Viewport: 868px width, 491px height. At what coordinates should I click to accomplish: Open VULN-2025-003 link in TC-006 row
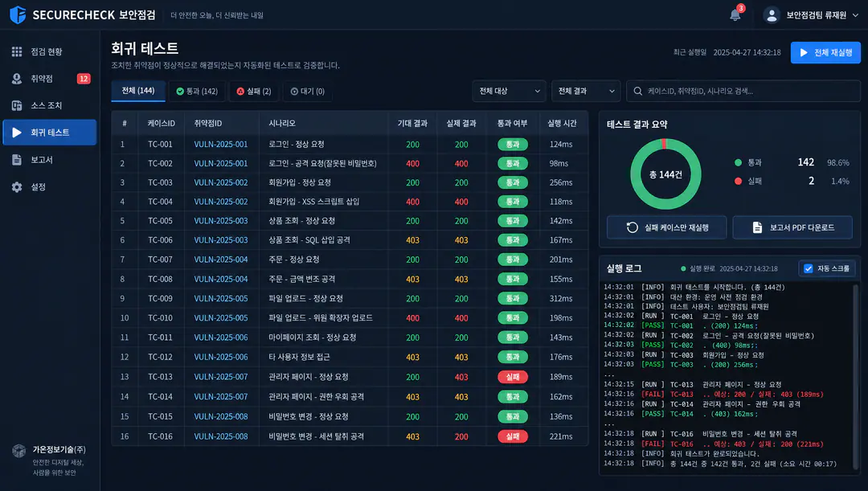(x=221, y=240)
